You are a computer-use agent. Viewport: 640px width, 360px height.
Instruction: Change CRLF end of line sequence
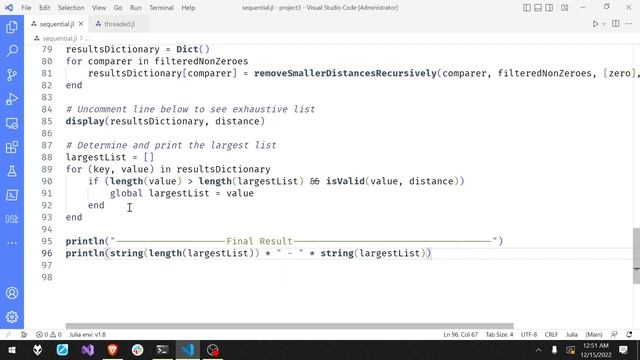tap(551, 335)
